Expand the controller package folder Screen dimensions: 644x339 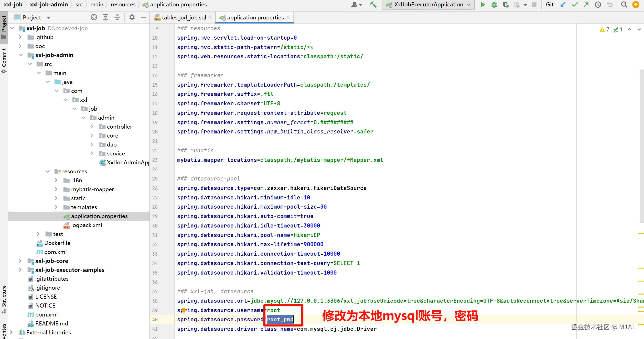92,127
